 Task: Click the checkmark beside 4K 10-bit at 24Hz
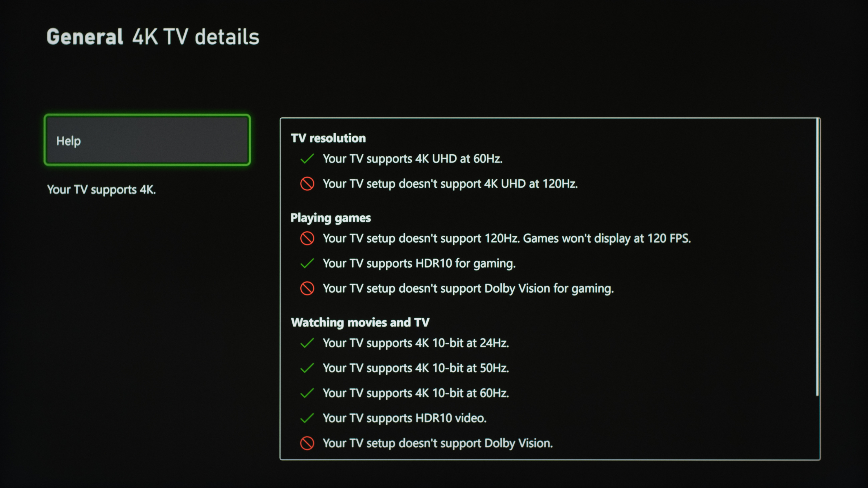(x=307, y=343)
